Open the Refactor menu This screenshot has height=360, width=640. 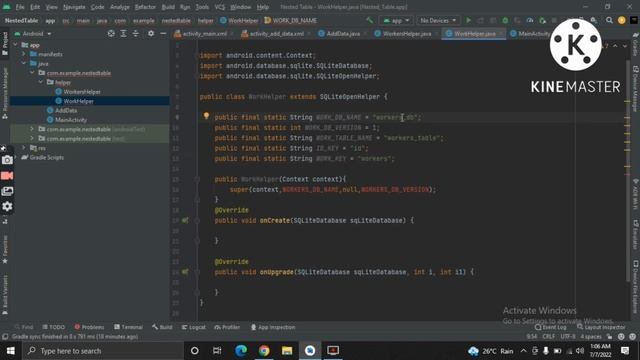145,7
